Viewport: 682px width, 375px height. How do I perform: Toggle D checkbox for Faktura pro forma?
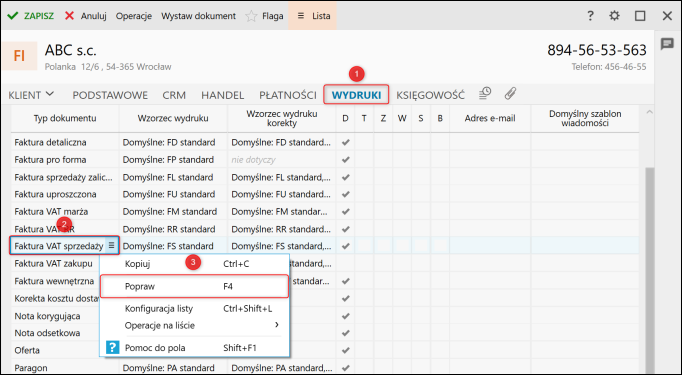click(345, 160)
